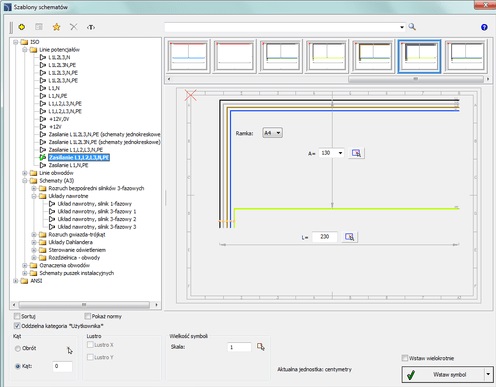Open Wstaw symbol split-button arrow

point(488,374)
